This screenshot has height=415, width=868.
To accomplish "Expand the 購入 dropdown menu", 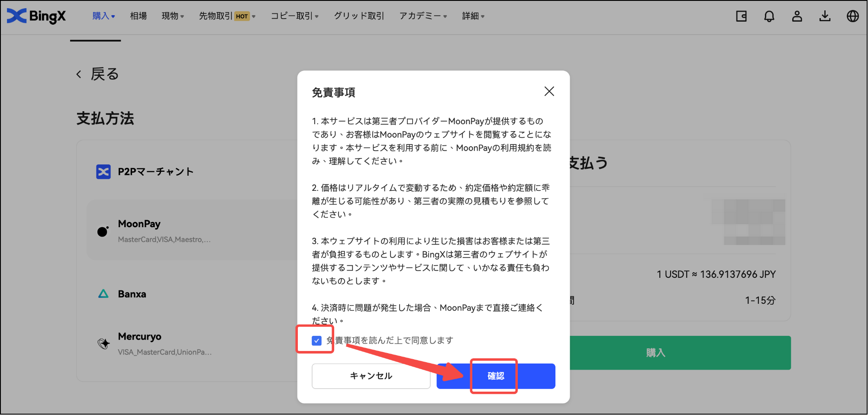I will (103, 16).
